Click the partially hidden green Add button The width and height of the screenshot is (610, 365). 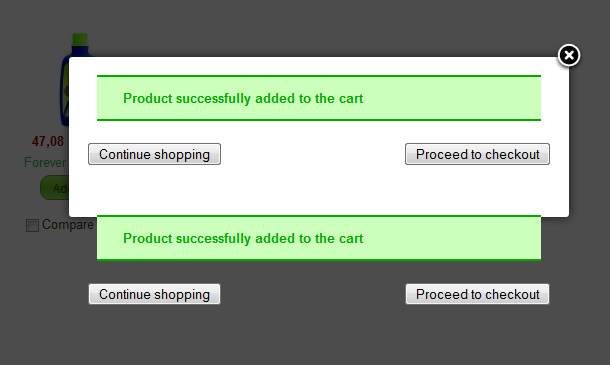(x=54, y=188)
